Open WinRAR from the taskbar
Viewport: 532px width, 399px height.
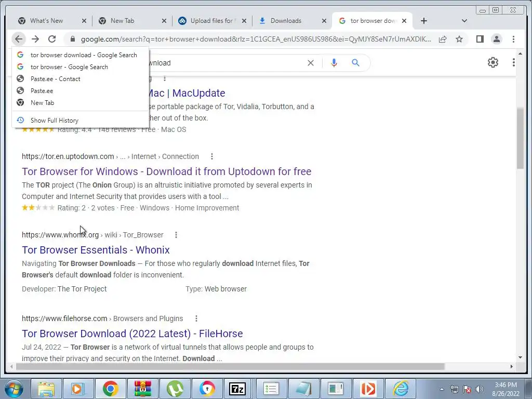[142, 389]
